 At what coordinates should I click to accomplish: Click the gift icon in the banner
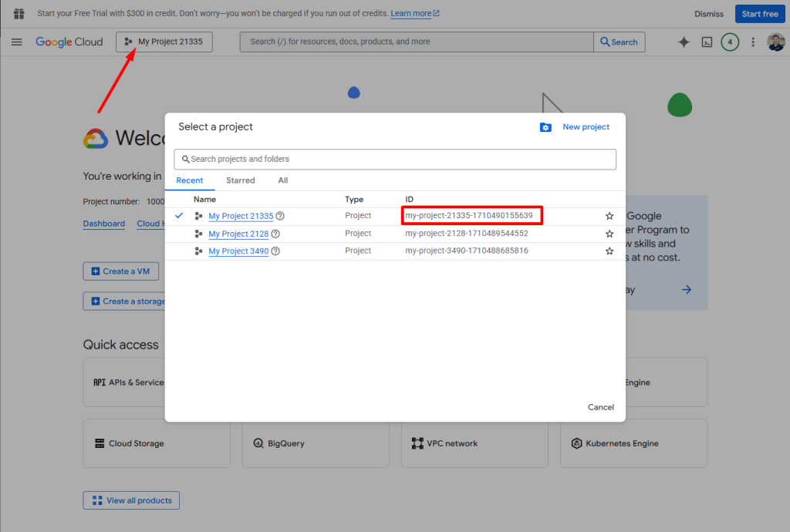pos(19,14)
